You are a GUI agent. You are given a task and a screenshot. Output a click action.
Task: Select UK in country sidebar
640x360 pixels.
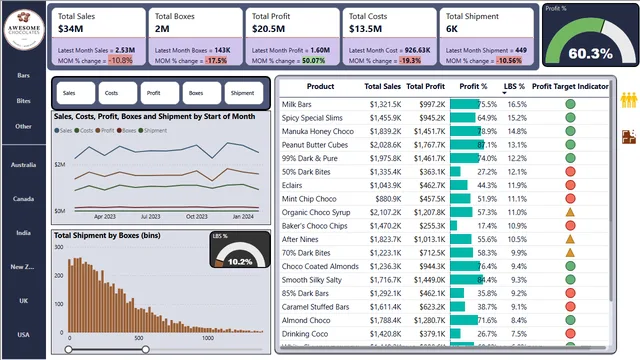tap(24, 301)
